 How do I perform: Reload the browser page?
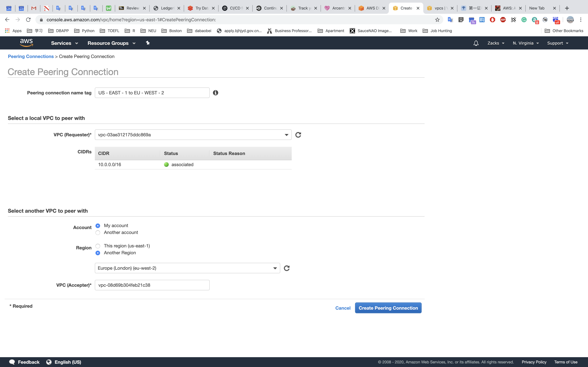28,20
